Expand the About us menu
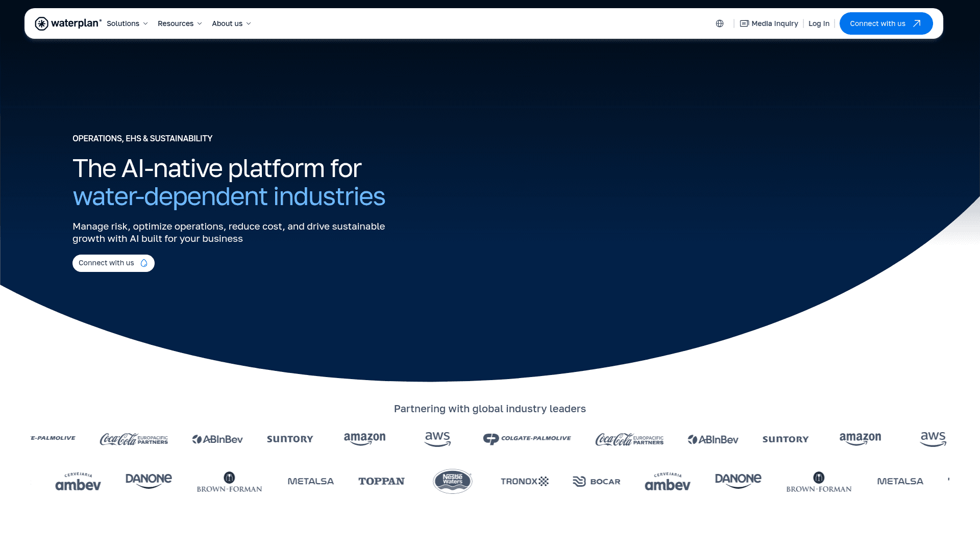Viewport: 980px width, 551px height. coord(231,23)
